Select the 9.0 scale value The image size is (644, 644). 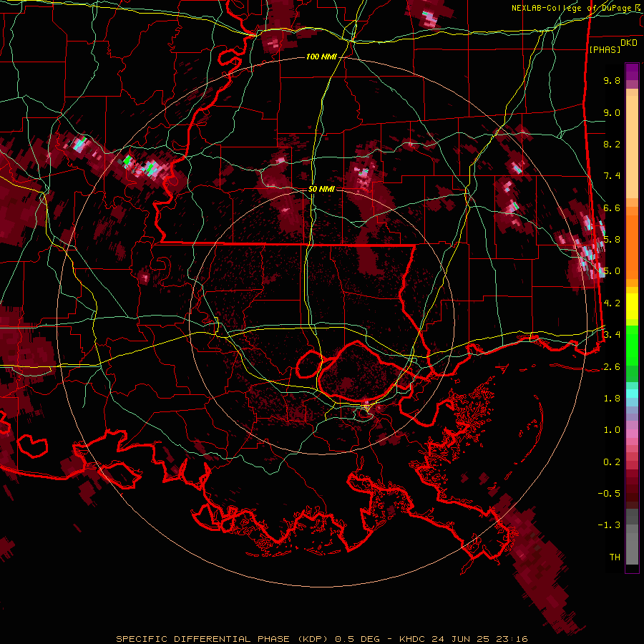(x=612, y=112)
